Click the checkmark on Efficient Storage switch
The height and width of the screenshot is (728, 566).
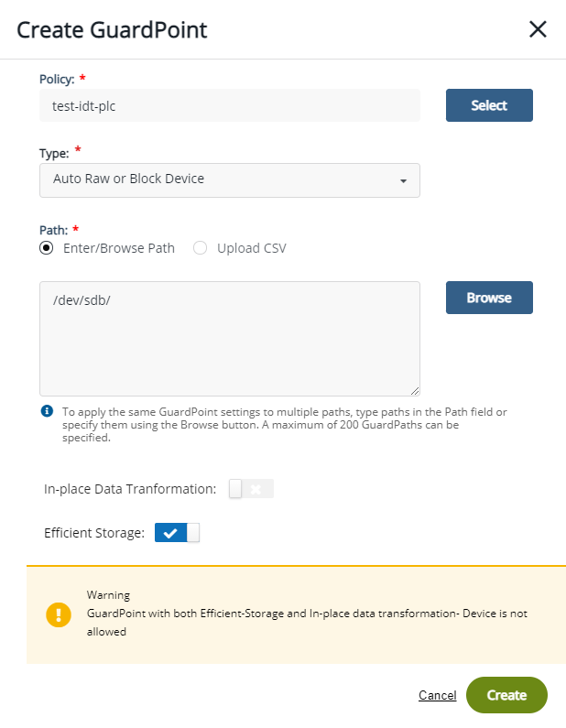pyautogui.click(x=170, y=533)
